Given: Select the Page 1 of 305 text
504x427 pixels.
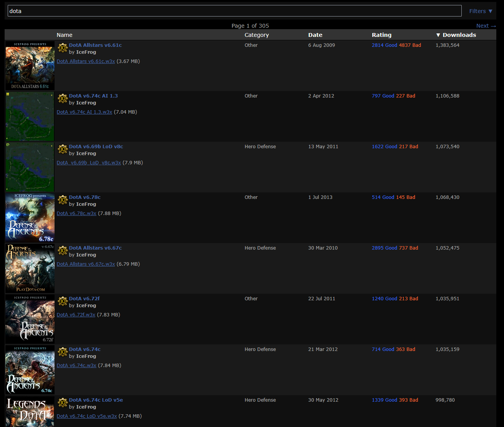Looking at the screenshot, I should (250, 26).
